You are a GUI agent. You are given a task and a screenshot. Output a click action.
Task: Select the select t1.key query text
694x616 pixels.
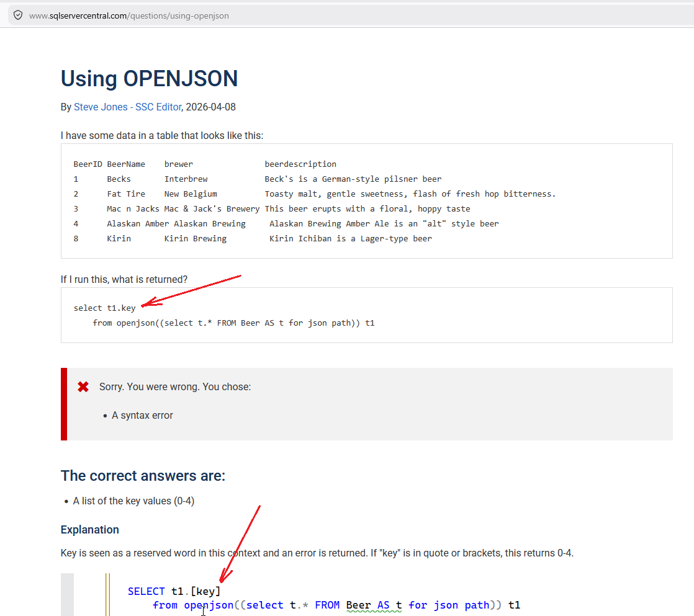pyautogui.click(x=104, y=307)
